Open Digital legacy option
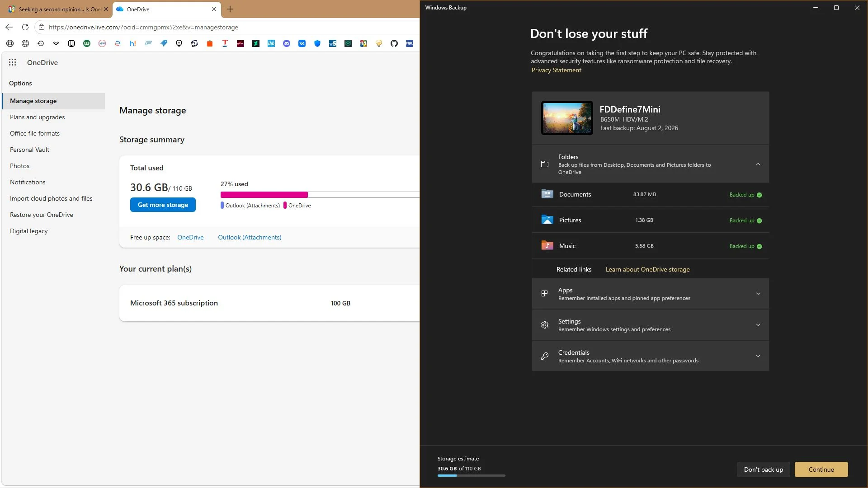868x488 pixels. point(53,231)
